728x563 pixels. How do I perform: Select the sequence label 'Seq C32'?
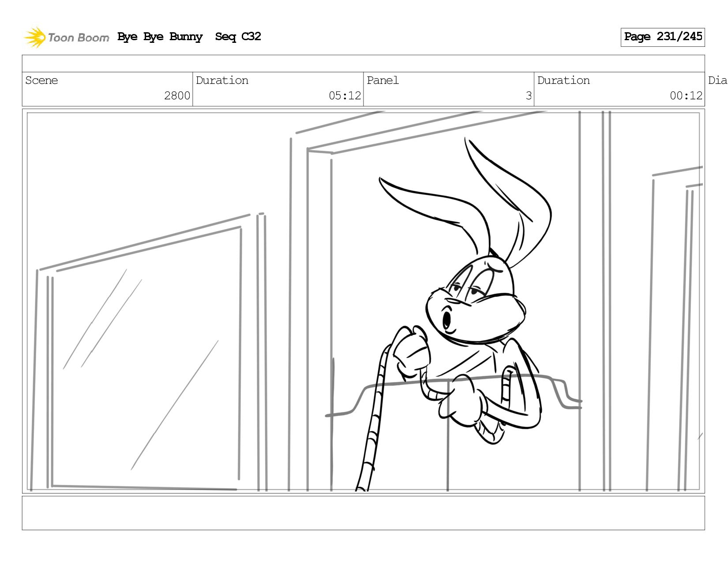[x=238, y=37]
